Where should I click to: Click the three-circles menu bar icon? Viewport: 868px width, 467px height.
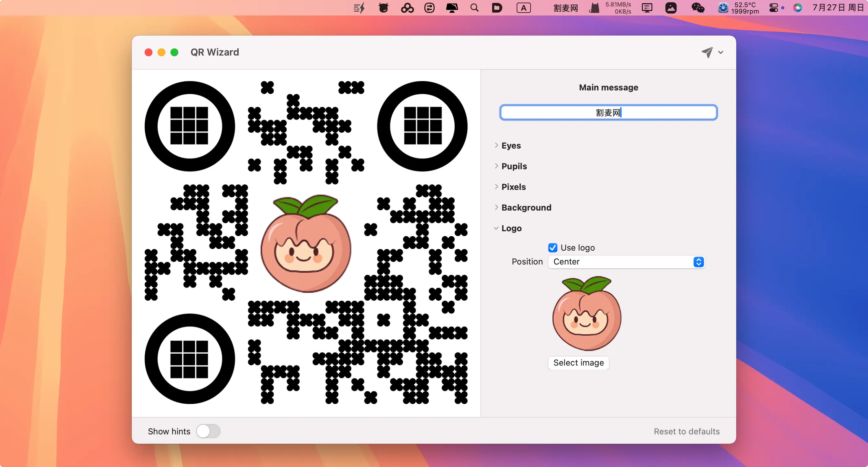(408, 8)
